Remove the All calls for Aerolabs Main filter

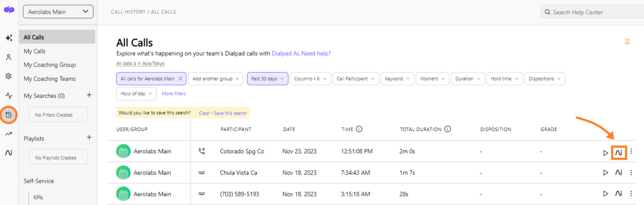coord(180,78)
